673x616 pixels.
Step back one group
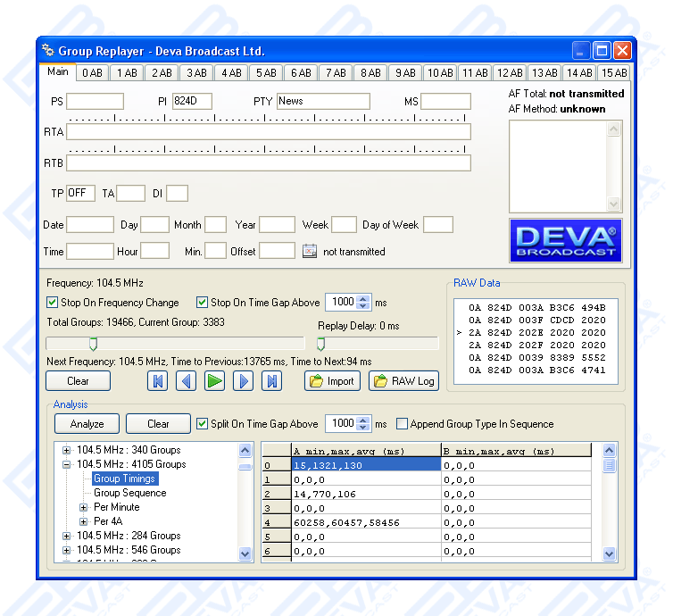(186, 381)
